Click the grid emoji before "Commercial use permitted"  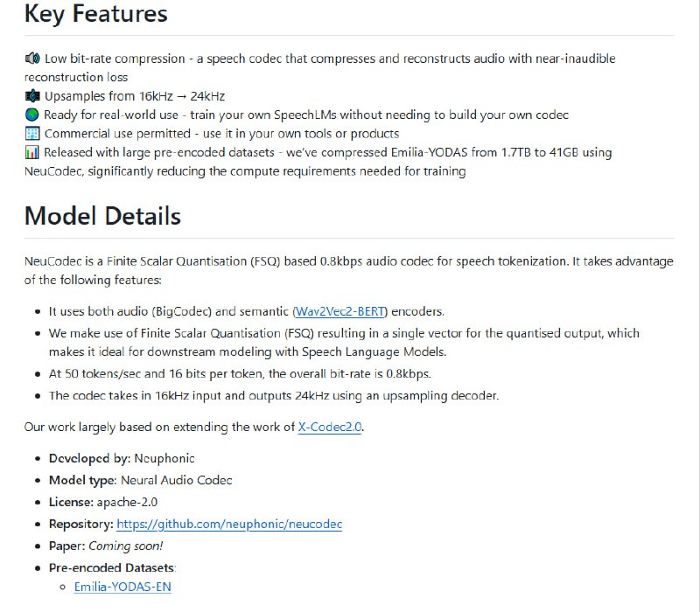tap(33, 134)
